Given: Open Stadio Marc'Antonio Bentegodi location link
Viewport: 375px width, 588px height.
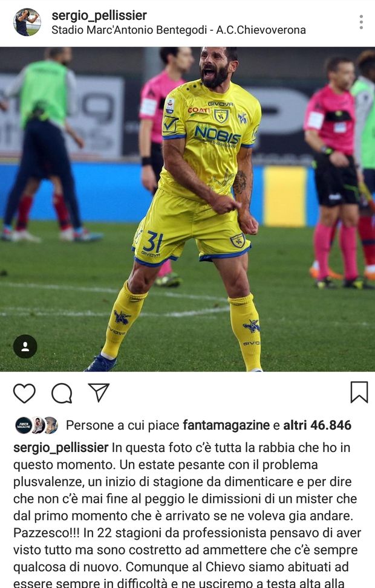Looking at the screenshot, I should click(x=178, y=30).
